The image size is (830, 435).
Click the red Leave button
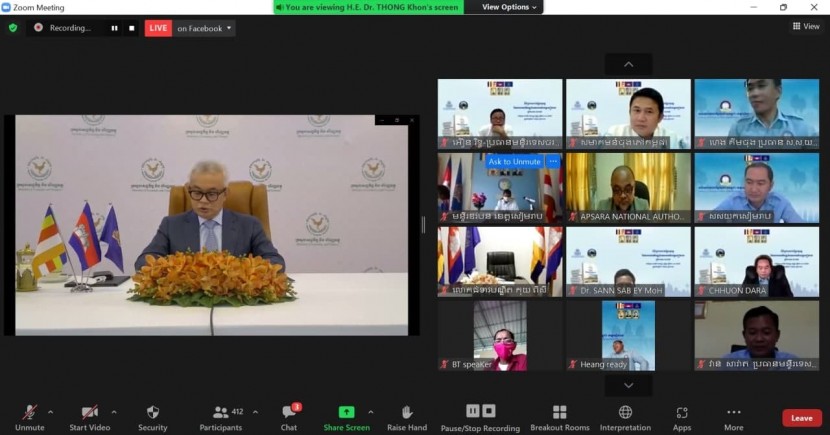(801, 418)
